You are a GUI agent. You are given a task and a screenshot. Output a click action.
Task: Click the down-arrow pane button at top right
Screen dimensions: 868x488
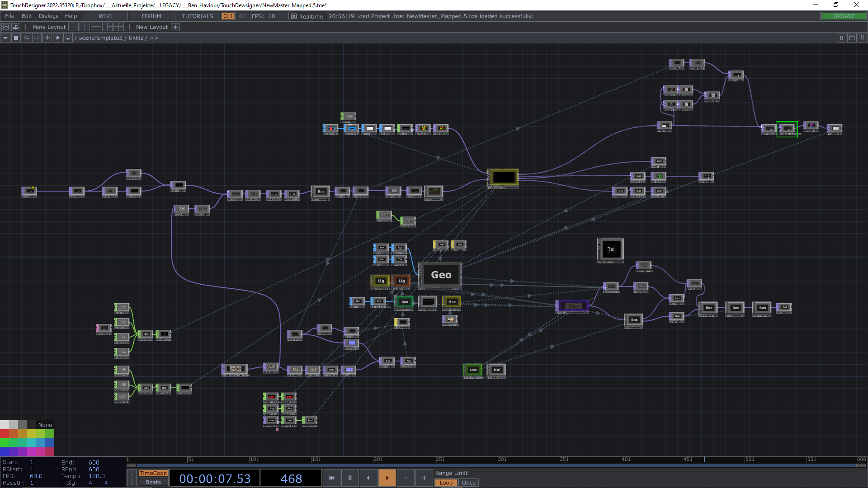coord(862,38)
